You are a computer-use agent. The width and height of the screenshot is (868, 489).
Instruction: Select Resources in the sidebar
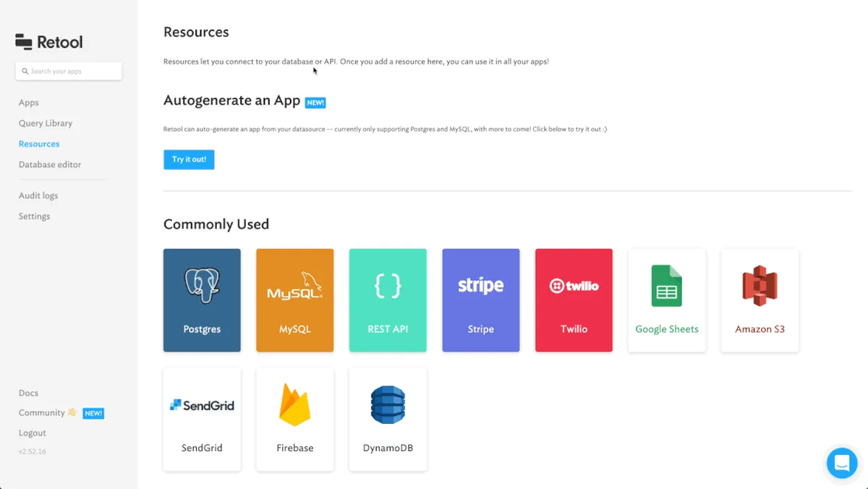(39, 144)
